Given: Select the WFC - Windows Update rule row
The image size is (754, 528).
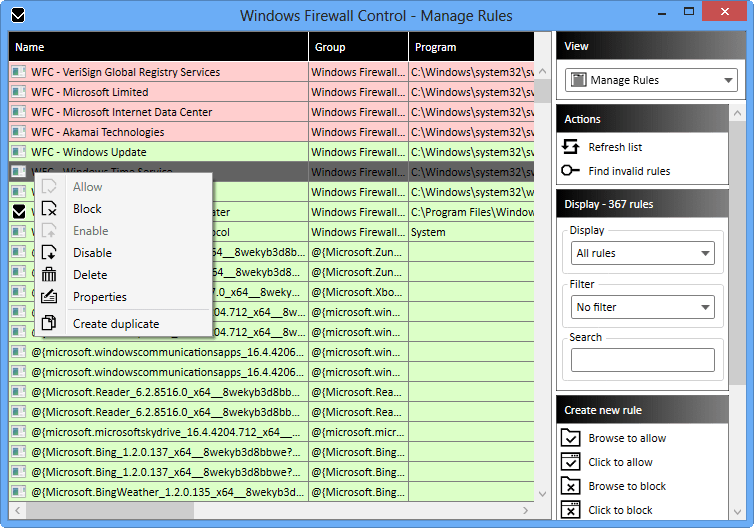Looking at the screenshot, I should [271, 152].
